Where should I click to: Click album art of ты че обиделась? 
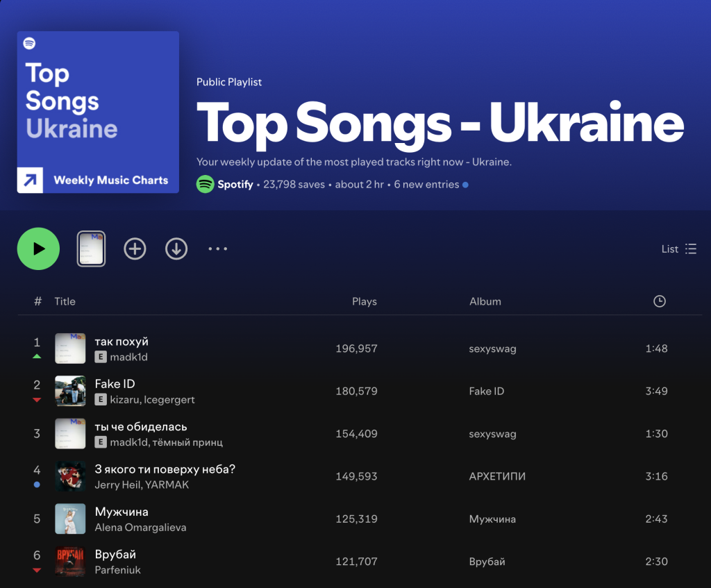[70, 433]
